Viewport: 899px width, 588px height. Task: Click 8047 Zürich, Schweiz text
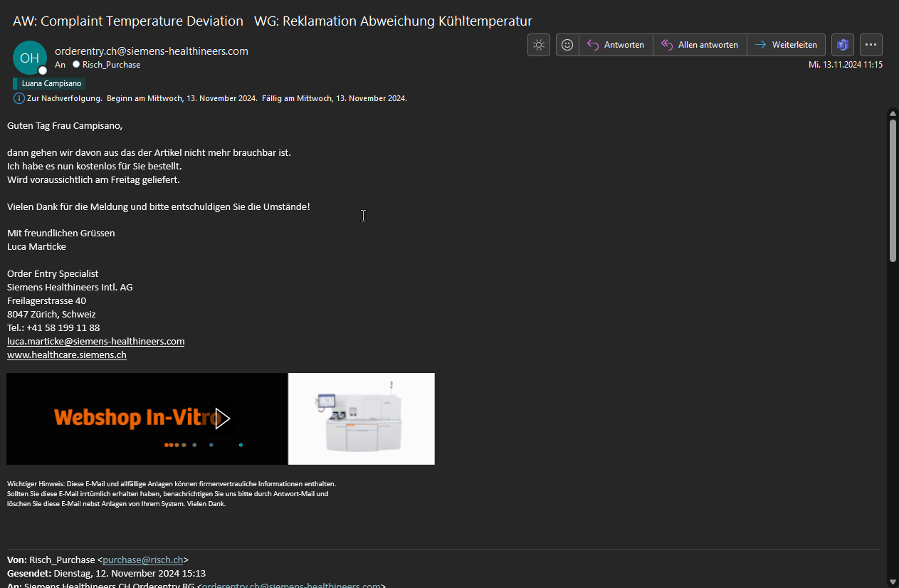51,314
